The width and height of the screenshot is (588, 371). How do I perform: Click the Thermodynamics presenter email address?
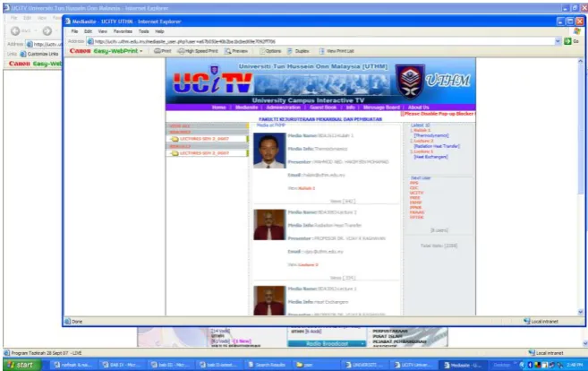click(323, 176)
